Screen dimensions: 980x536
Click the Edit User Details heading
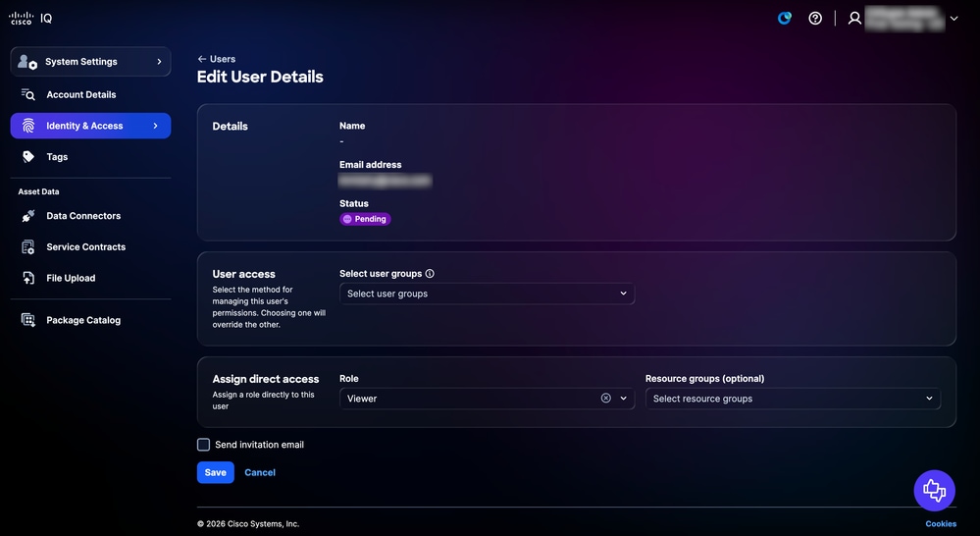260,77
